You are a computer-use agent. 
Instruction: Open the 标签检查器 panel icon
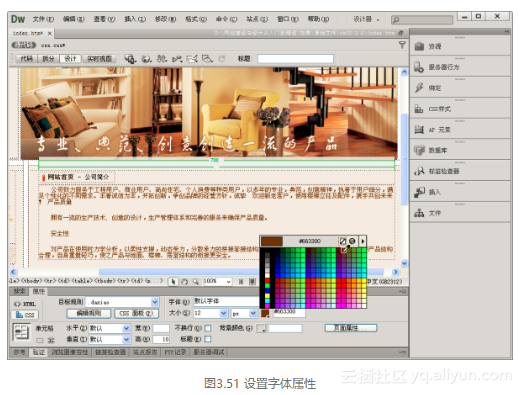coord(419,171)
